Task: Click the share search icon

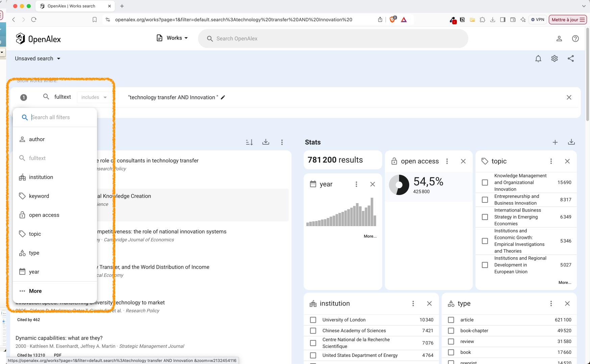Action: click(570, 59)
